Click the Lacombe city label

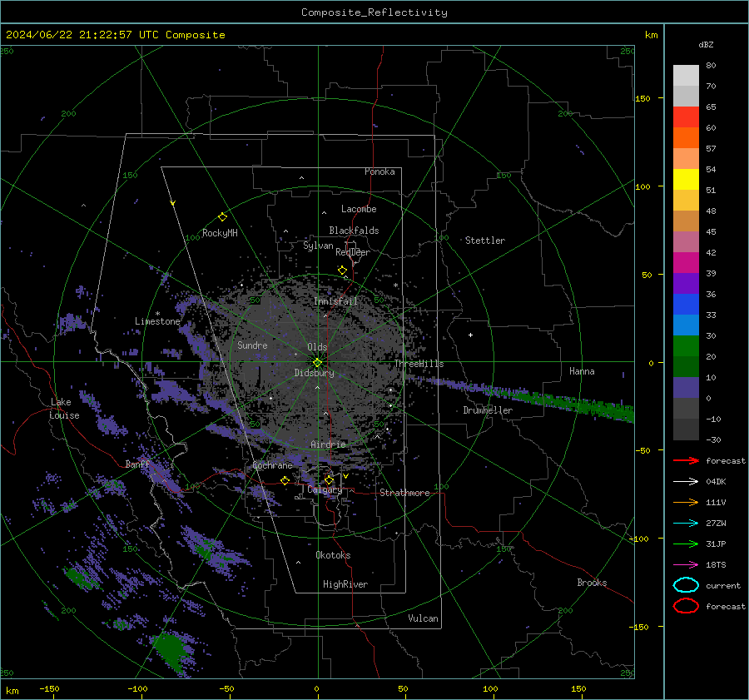click(359, 209)
